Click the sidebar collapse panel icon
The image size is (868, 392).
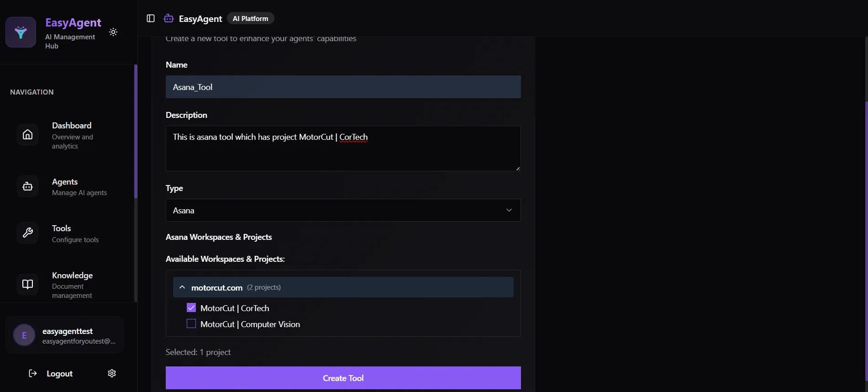(x=151, y=18)
